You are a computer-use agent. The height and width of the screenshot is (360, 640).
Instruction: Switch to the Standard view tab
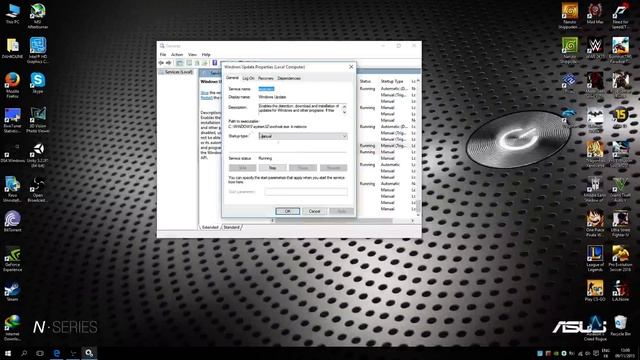[x=231, y=227]
